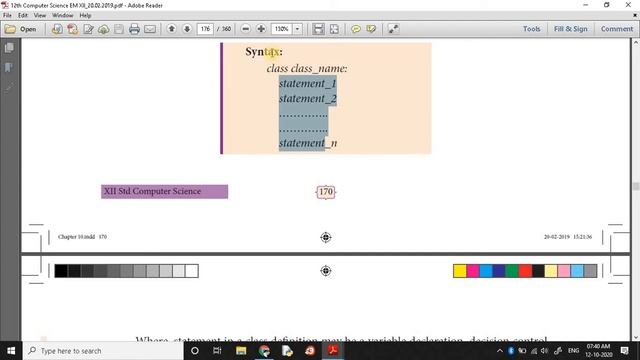Open Chrome from the taskbar
The image size is (640, 360).
(x=264, y=351)
